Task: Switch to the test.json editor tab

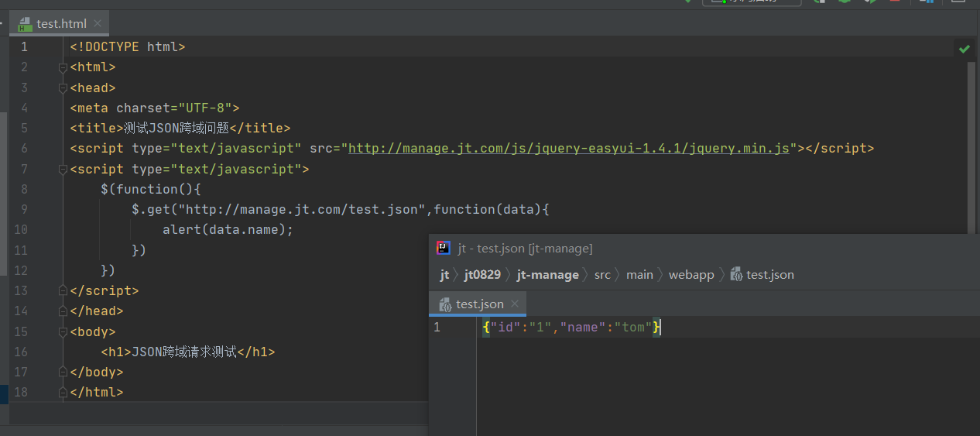Action: coord(478,304)
